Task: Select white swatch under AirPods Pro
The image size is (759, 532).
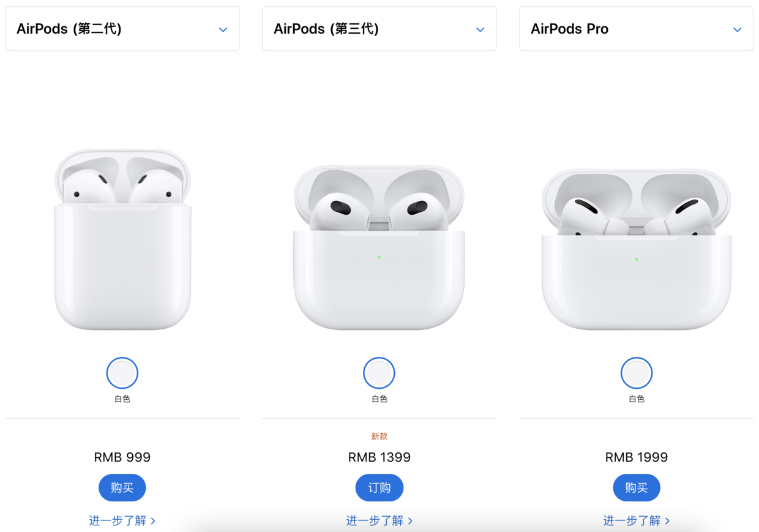Action: tap(637, 373)
